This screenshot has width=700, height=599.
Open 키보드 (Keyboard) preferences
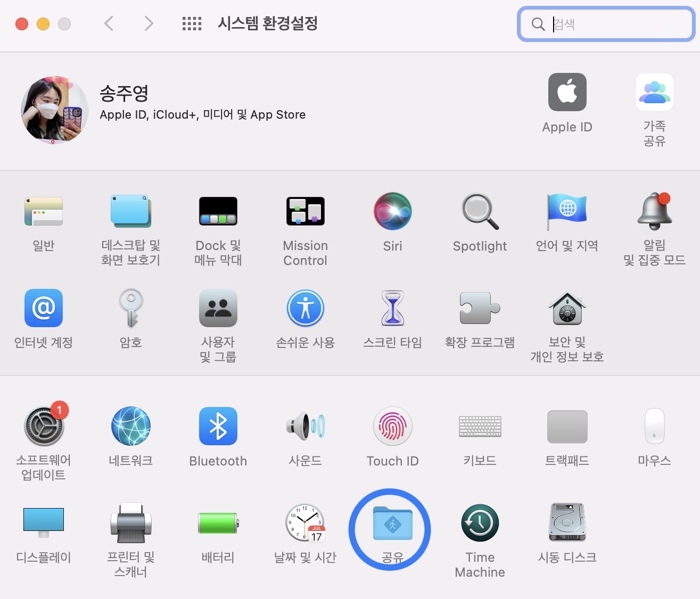pos(480,426)
